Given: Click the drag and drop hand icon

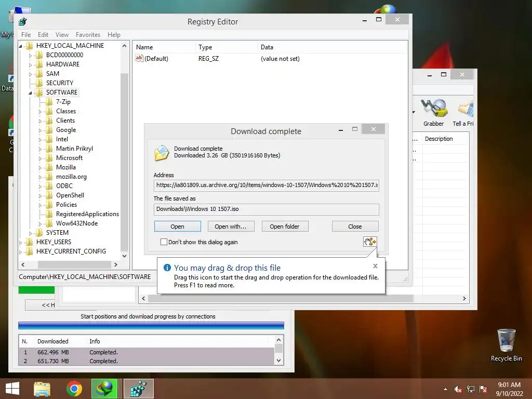Looking at the screenshot, I should 370,242.
